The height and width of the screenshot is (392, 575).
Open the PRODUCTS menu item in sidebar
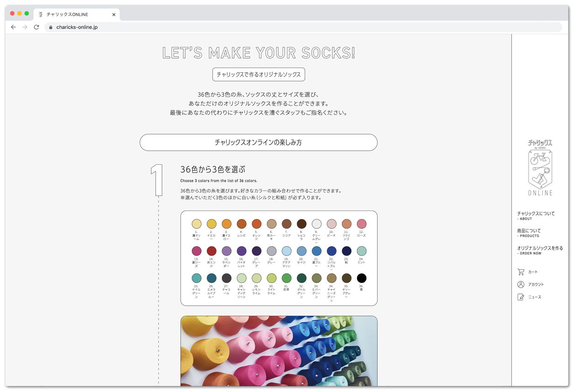529,233
